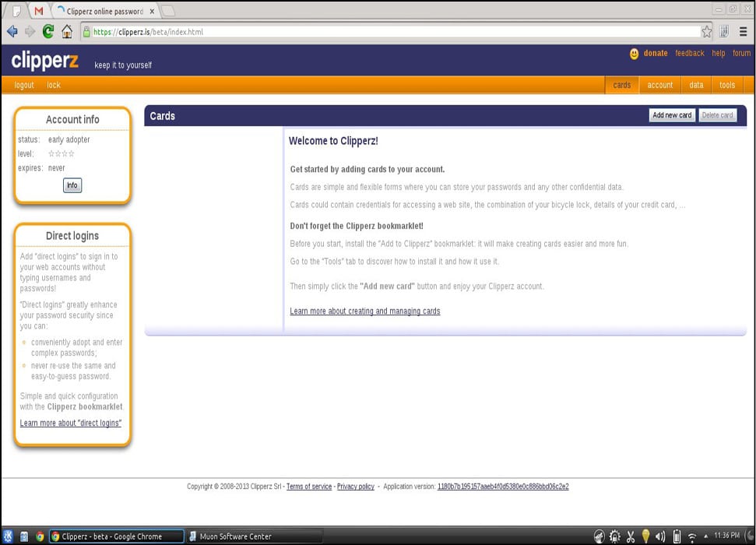Go to the browser home page icon
This screenshot has height=545, width=756.
67,32
